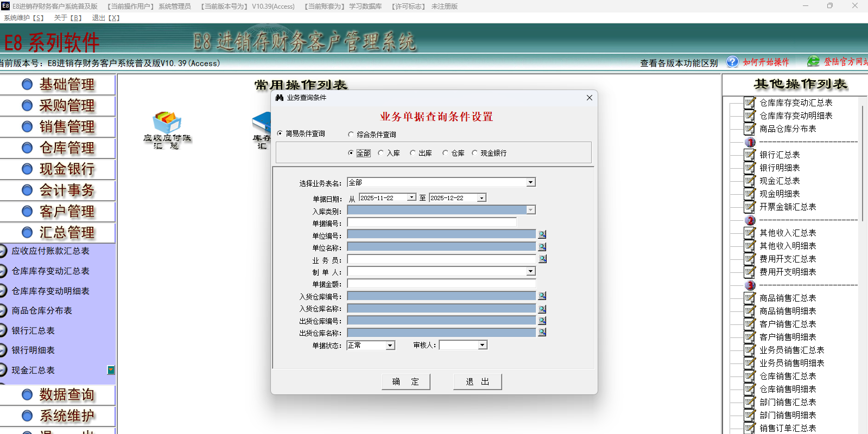Select the 现金银行 radio option
868x434 pixels.
click(475, 153)
